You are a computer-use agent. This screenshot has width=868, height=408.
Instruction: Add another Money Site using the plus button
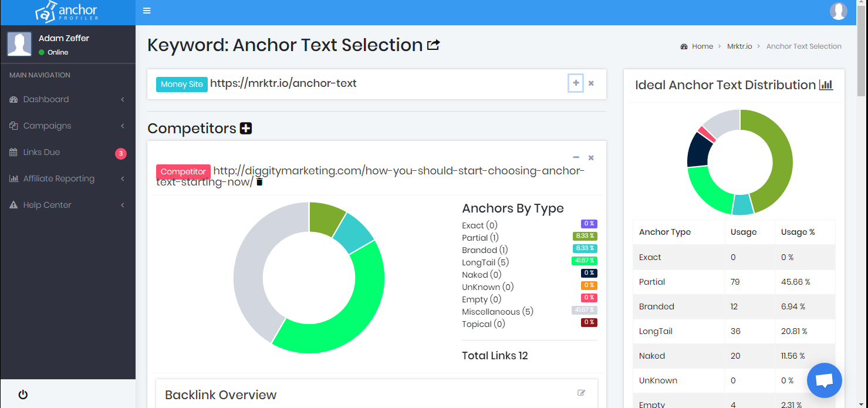click(575, 83)
